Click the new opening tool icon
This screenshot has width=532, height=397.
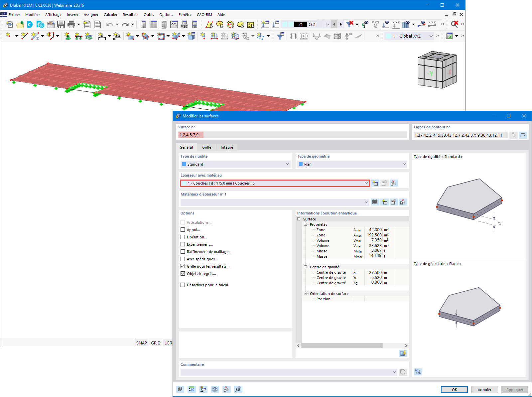161,36
